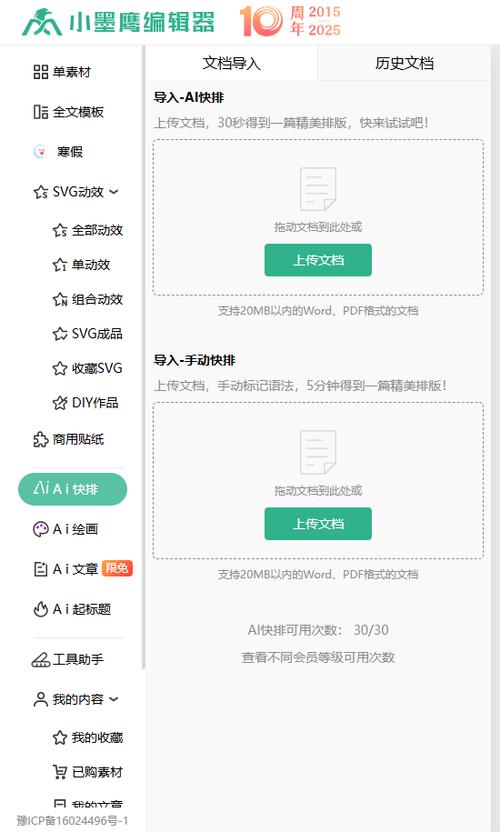Click the AI快排 dashed drop zone text 拖动文档到此处或
Viewport: 500px width, 832px height.
[318, 227]
